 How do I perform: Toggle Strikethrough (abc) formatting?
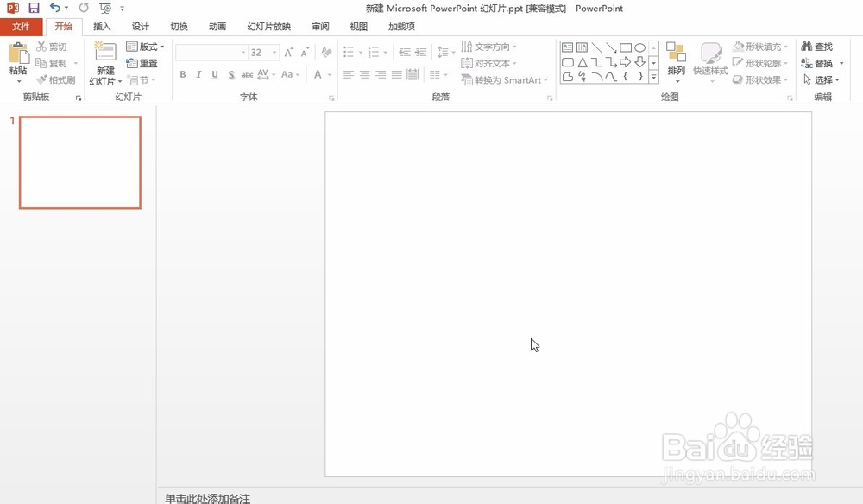(x=247, y=75)
